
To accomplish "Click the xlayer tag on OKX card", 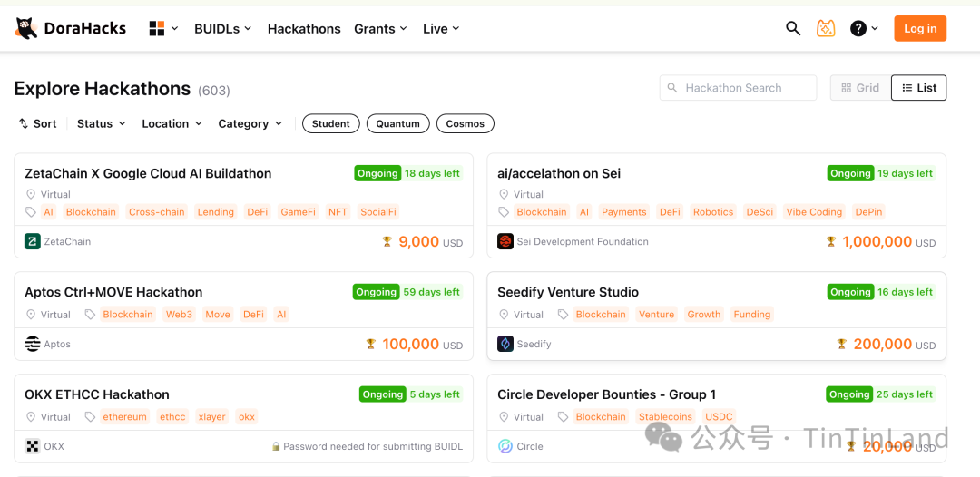I will [x=211, y=417].
